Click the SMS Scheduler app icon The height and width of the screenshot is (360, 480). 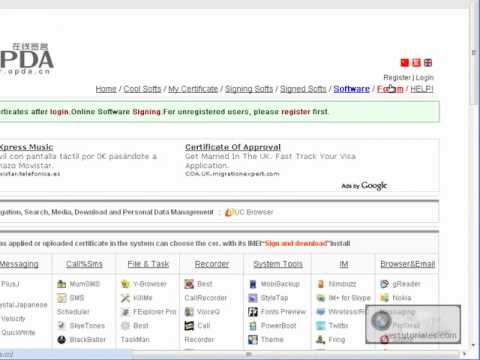click(x=61, y=298)
